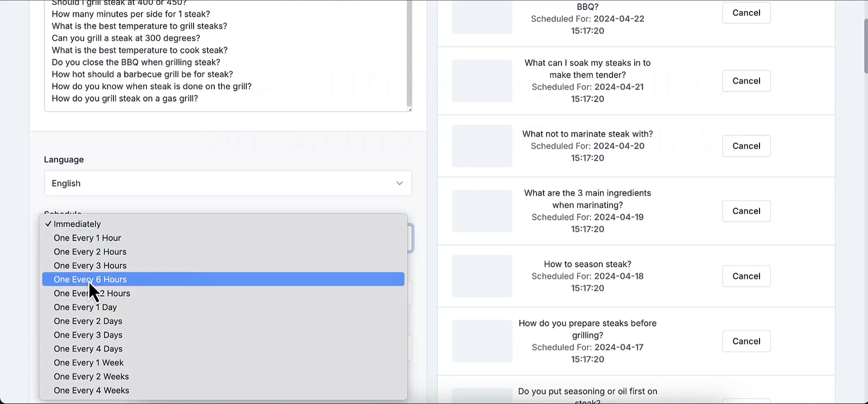Choose 'One Every 1 Day' option
868x404 pixels.
pyautogui.click(x=223, y=307)
